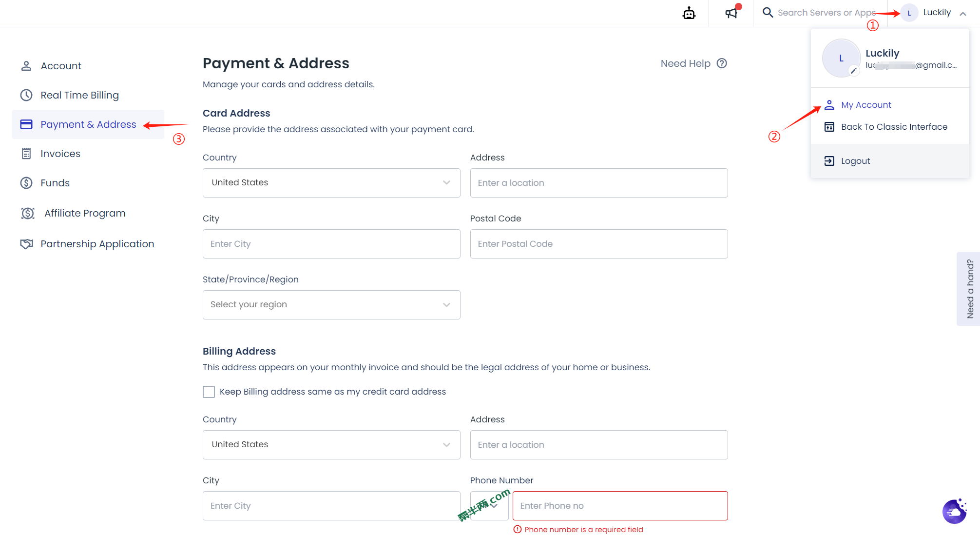
Task: Click the edit pencil on profile avatar
Action: click(x=854, y=71)
